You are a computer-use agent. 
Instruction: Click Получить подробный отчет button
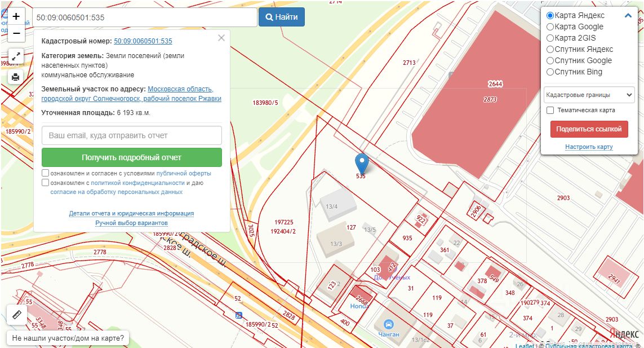click(x=132, y=157)
